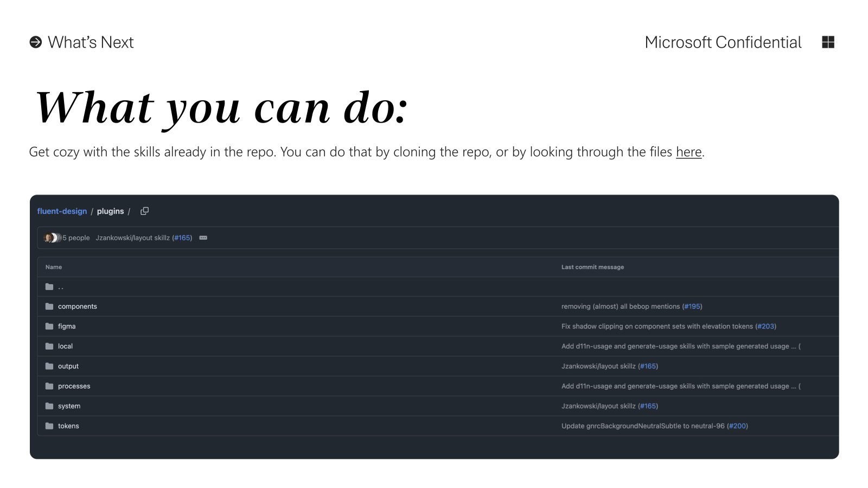Open the parent directory folder icon
The image size is (868, 488).
click(49, 287)
